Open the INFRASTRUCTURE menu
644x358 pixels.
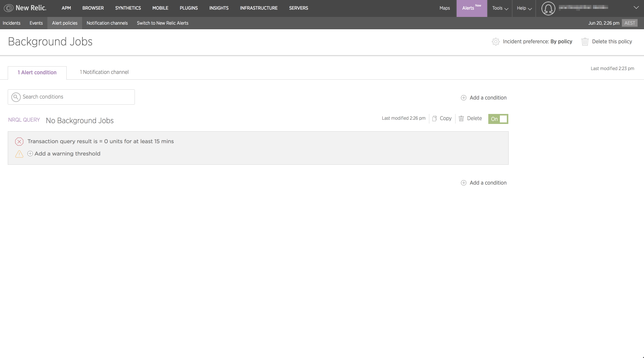tap(259, 8)
